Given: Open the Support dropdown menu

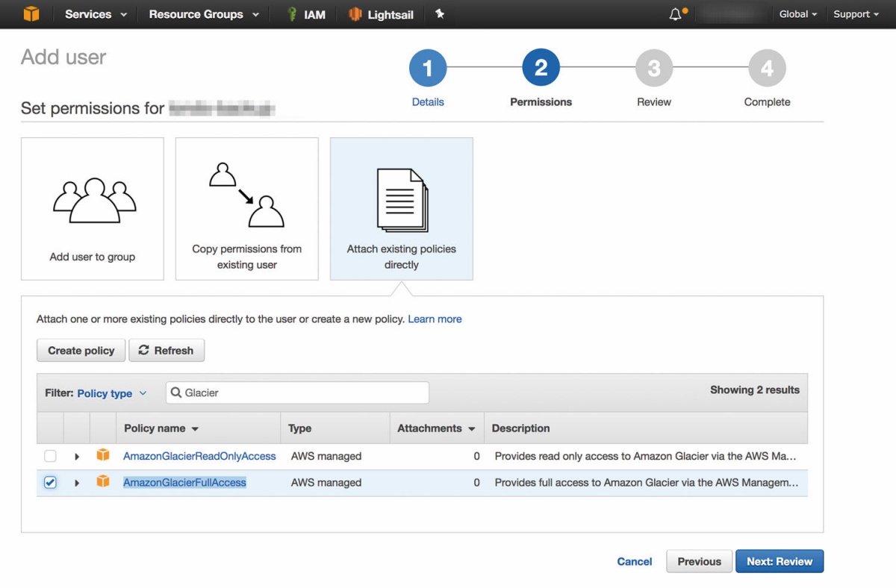Looking at the screenshot, I should coord(856,14).
